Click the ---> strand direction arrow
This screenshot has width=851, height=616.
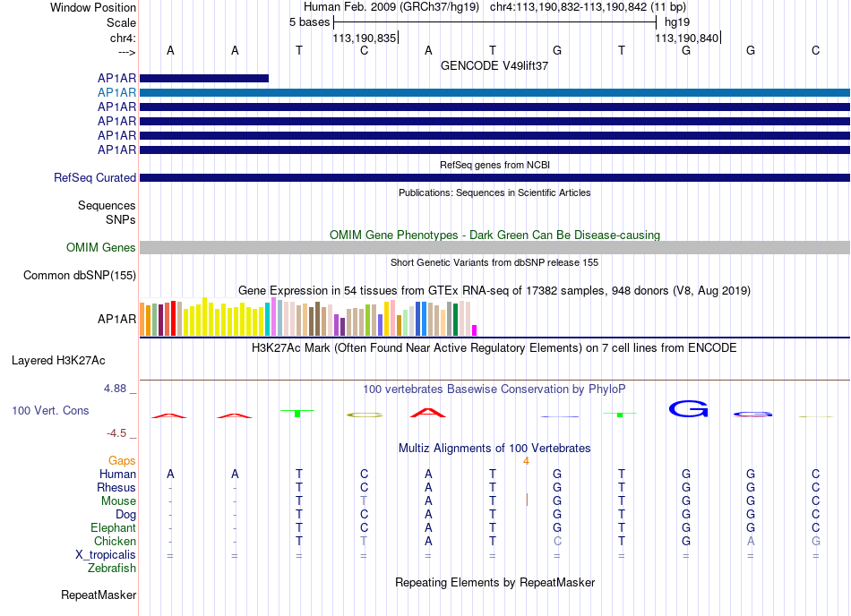127,52
